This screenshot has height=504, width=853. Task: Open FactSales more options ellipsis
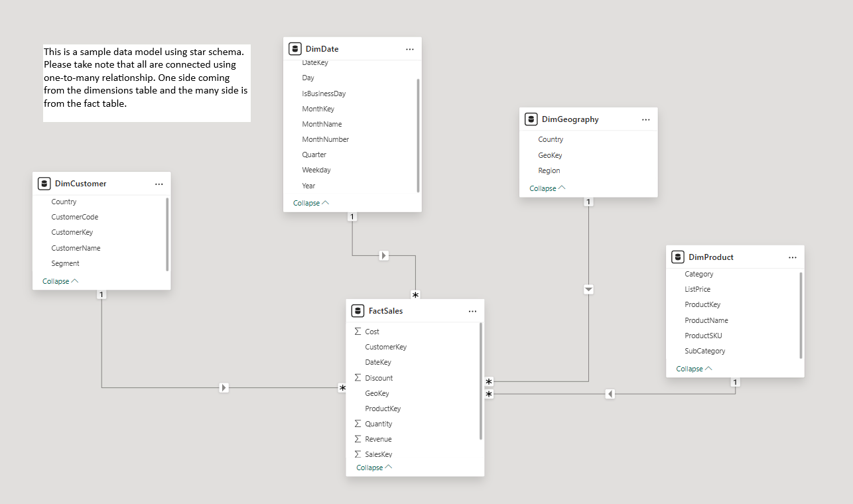[472, 311]
